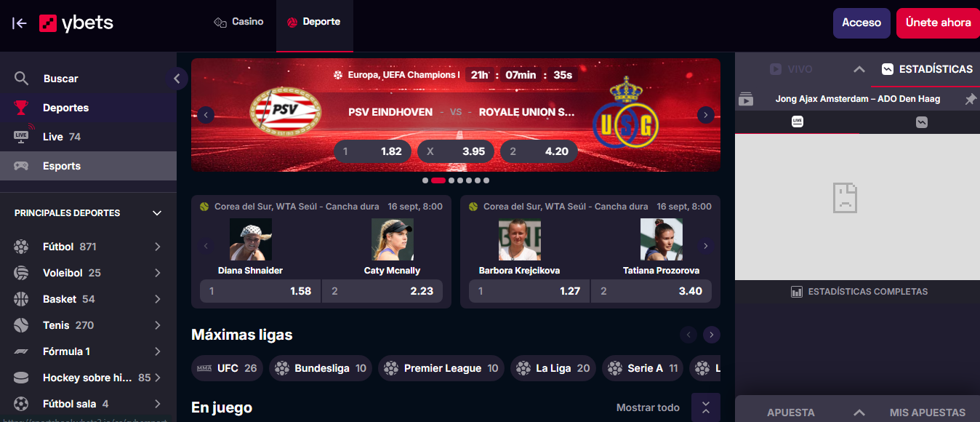Select the statistics chart icon tab under match title
The height and width of the screenshot is (422, 980).
[921, 122]
